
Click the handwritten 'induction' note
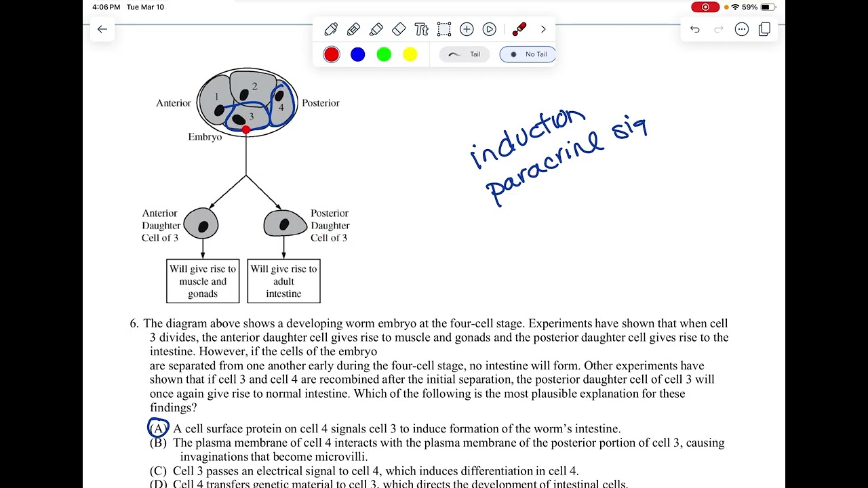pos(528,138)
